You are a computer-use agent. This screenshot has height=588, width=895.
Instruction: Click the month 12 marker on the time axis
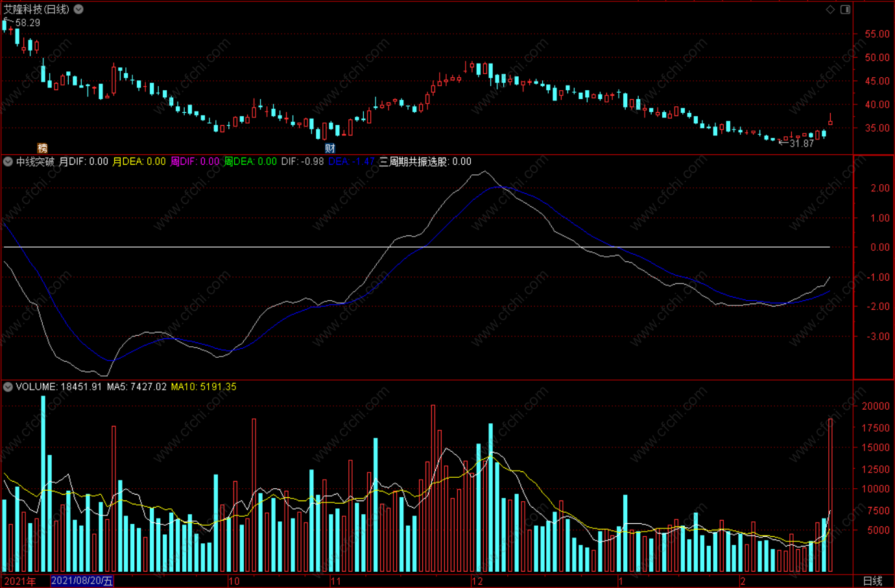click(478, 581)
